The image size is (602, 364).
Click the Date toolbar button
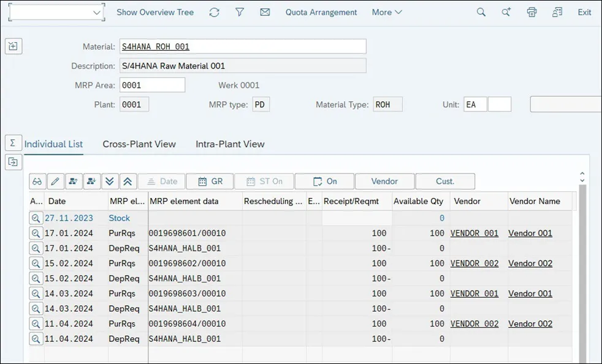[x=161, y=181]
